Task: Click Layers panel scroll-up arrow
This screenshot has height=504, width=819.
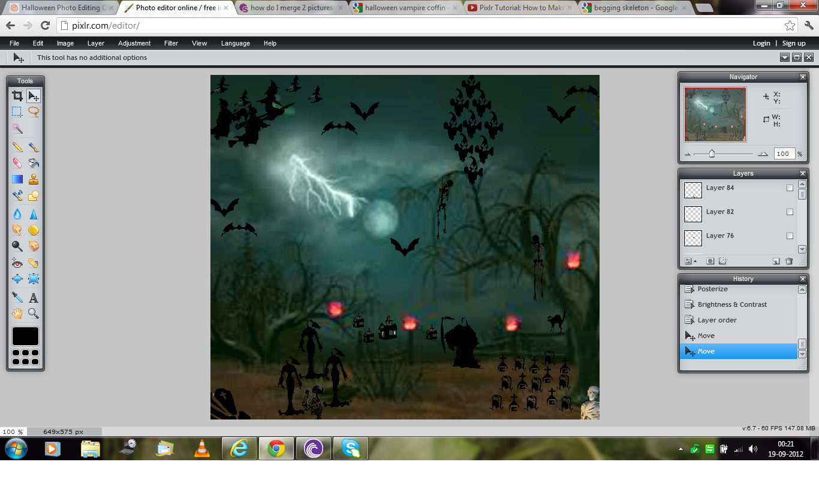Action: point(802,183)
